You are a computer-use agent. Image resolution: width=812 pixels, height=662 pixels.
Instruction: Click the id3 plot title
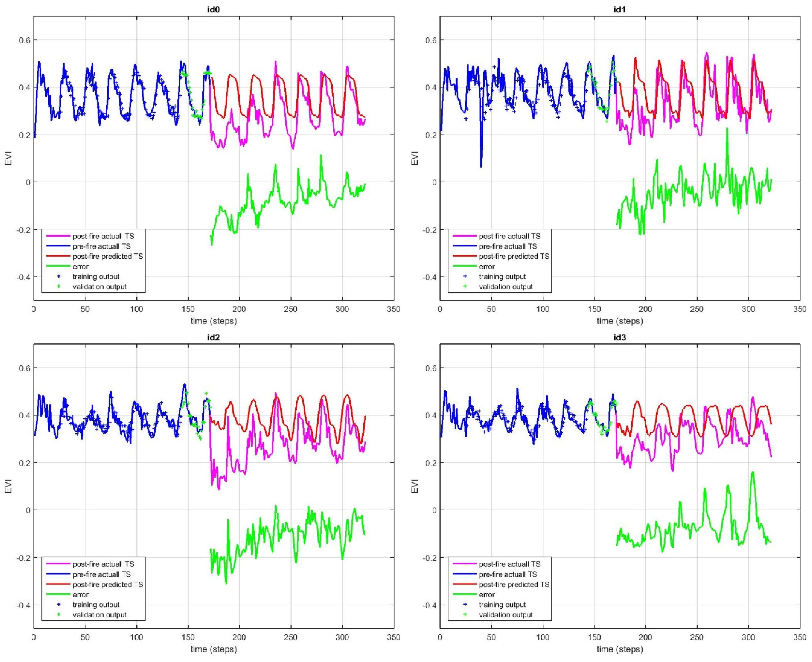point(620,338)
